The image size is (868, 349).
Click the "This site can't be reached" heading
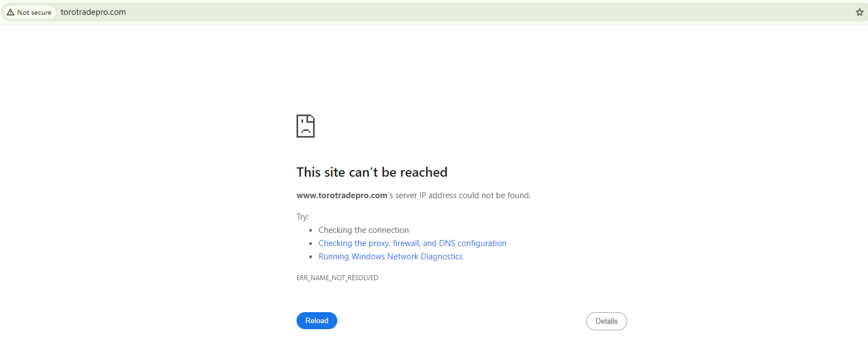pos(371,172)
